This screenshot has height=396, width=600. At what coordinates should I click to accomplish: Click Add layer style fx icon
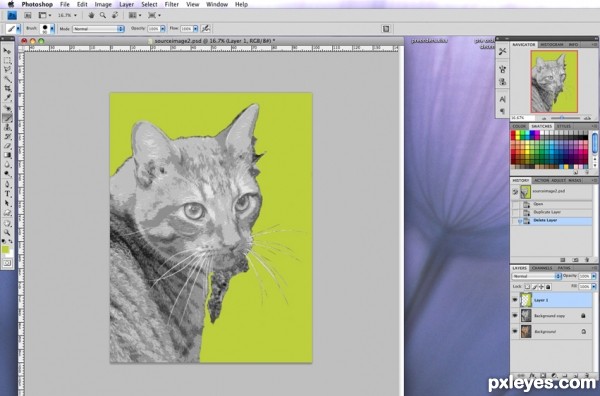[532, 376]
